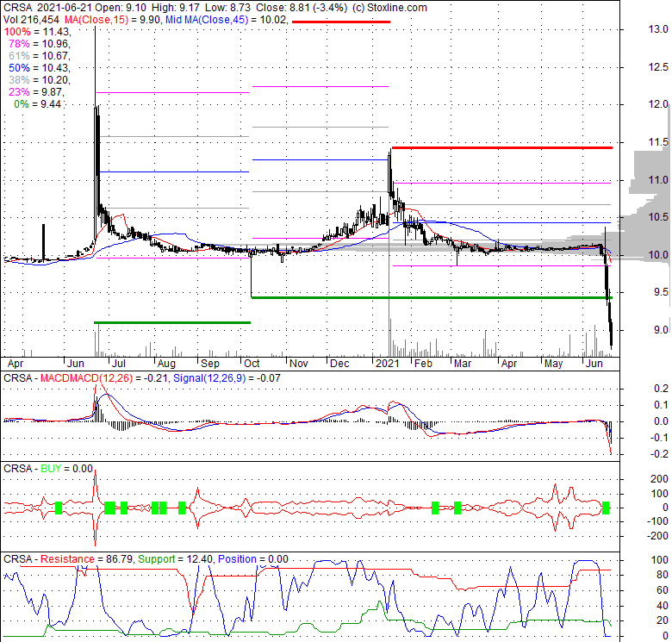Click the first green buy signal marker

tap(59, 508)
